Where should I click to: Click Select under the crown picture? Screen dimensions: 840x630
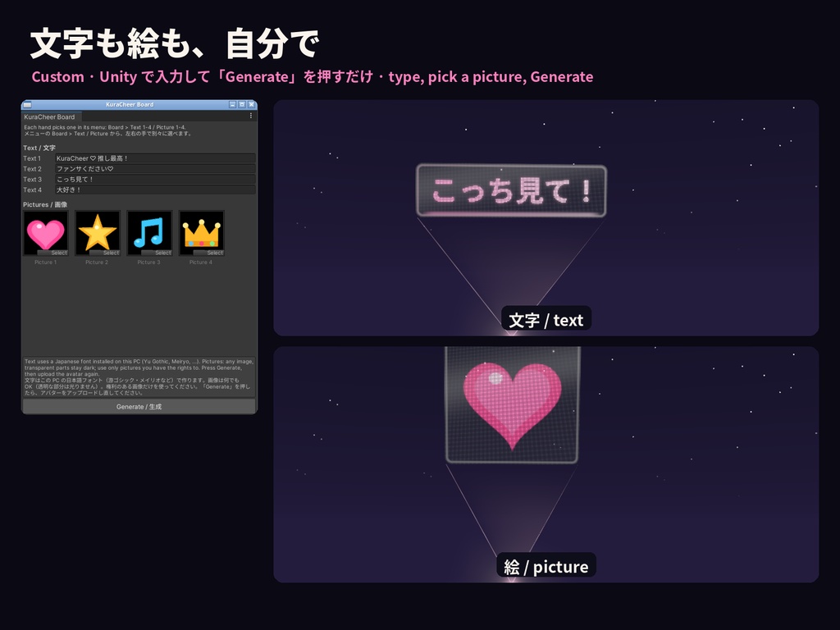[208, 253]
